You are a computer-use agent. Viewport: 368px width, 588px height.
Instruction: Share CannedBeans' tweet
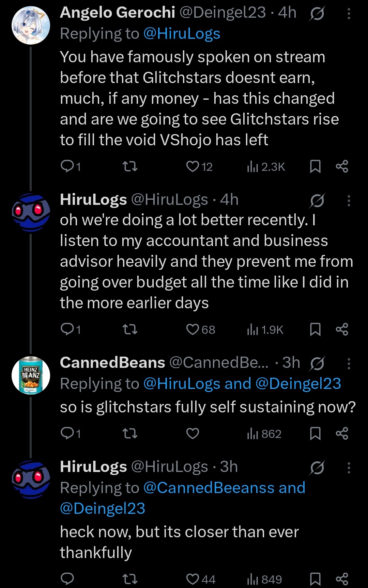point(342,434)
